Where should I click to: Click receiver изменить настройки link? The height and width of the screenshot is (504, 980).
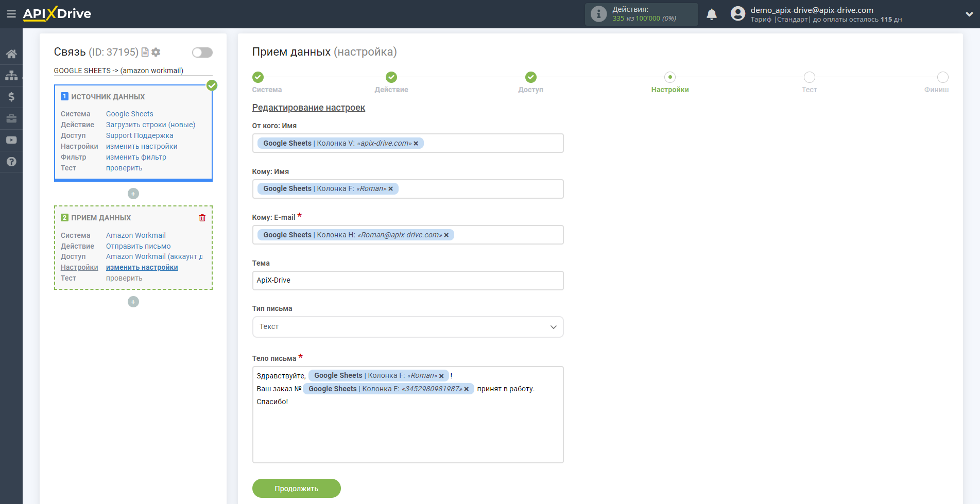tap(142, 267)
